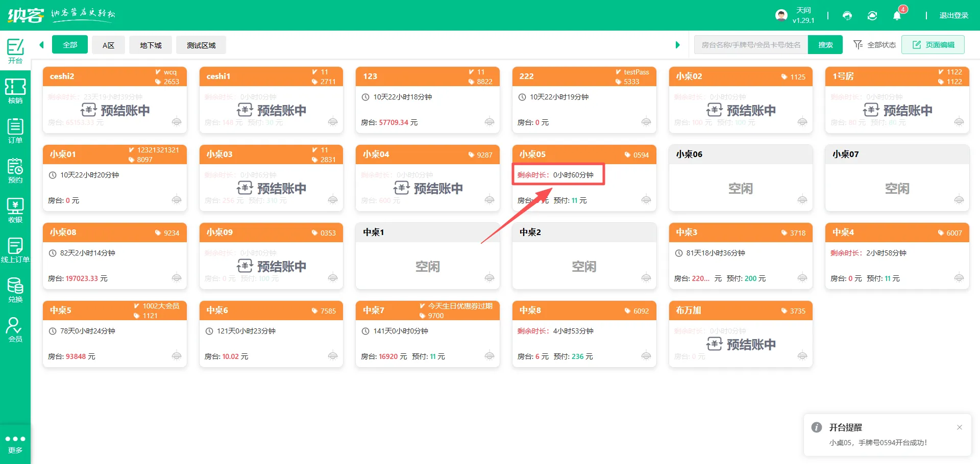This screenshot has height=464, width=980.
Task: Close the 开台提醒 notification popup
Action: pos(960,427)
